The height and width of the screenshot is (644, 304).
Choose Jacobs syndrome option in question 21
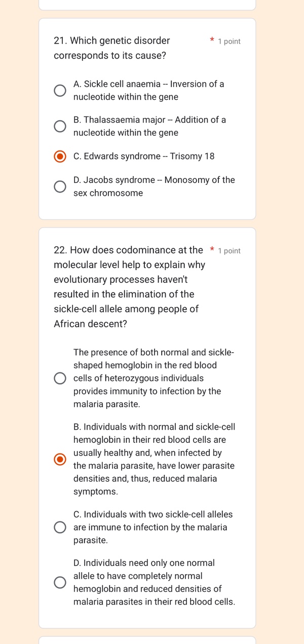point(60,186)
